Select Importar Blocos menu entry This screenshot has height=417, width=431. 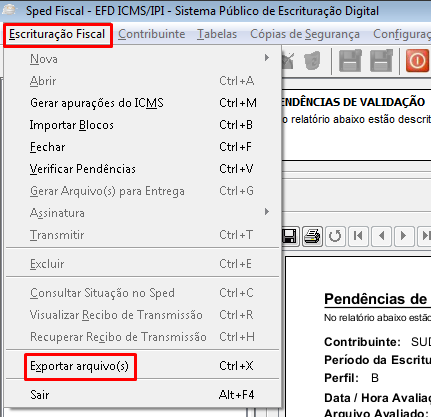pos(143,125)
